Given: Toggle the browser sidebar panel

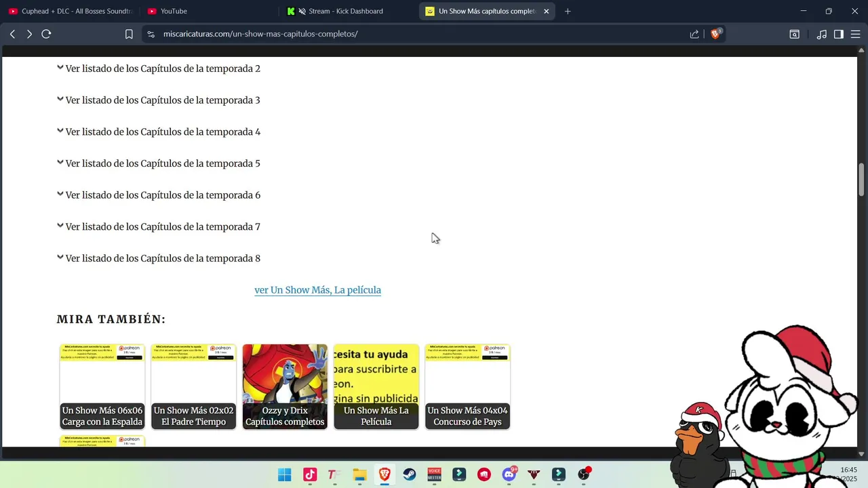Looking at the screenshot, I should [839, 34].
